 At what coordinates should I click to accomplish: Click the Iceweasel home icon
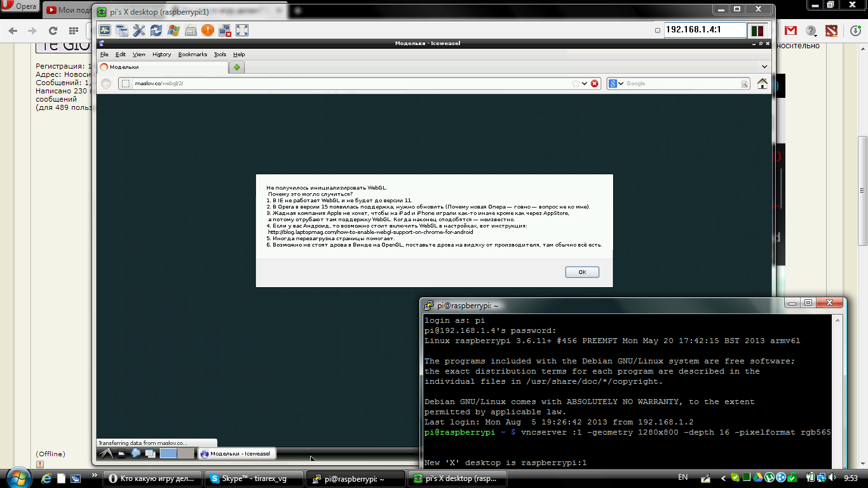[x=762, y=83]
